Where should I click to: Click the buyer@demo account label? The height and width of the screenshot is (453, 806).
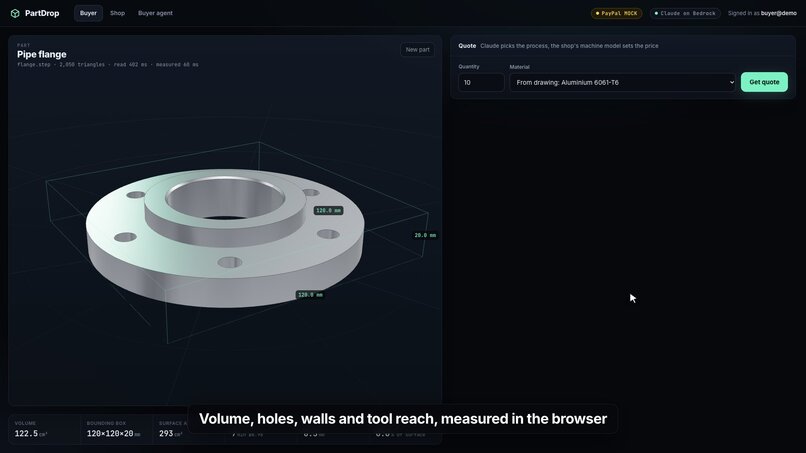(x=778, y=13)
